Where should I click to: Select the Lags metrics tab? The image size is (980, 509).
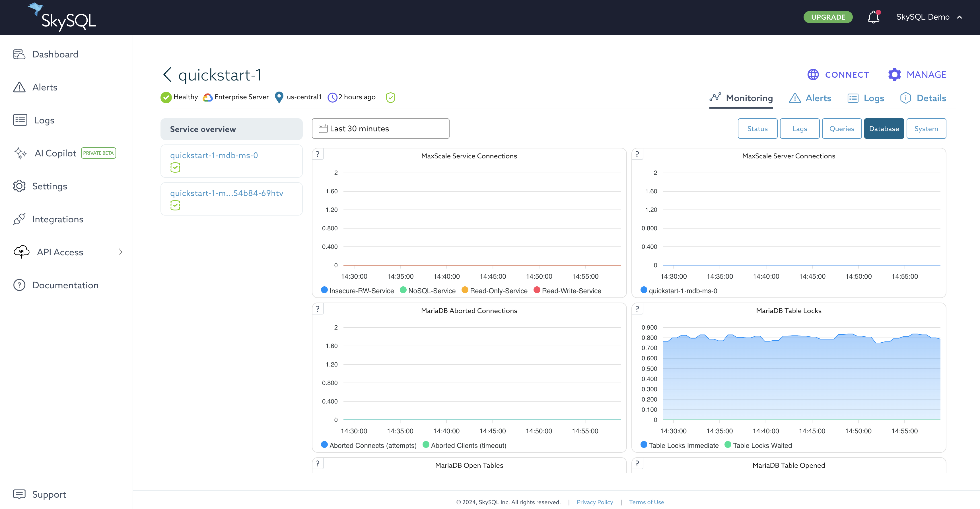(800, 129)
